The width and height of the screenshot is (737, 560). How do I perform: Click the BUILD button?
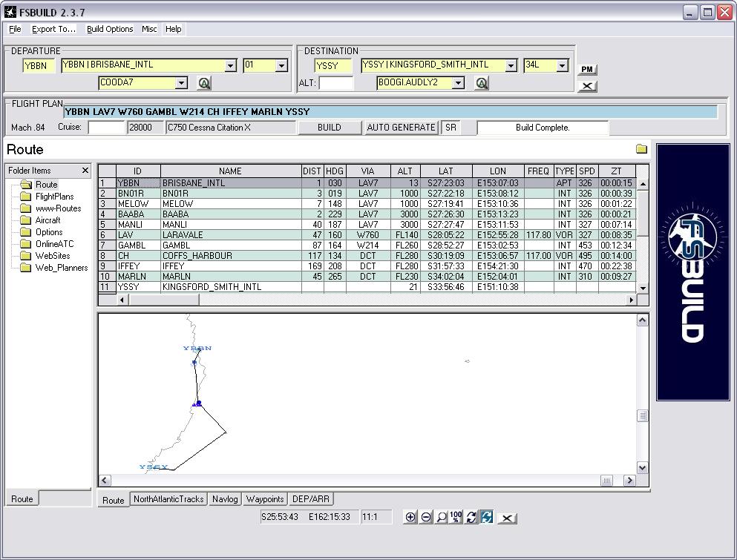click(x=330, y=128)
